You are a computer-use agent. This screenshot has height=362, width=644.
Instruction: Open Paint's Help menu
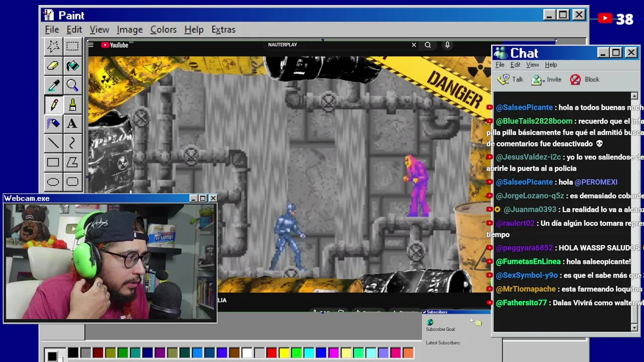pos(194,30)
